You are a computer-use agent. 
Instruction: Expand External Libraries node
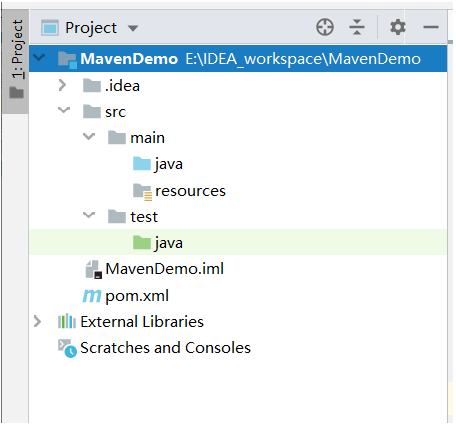pyautogui.click(x=37, y=322)
